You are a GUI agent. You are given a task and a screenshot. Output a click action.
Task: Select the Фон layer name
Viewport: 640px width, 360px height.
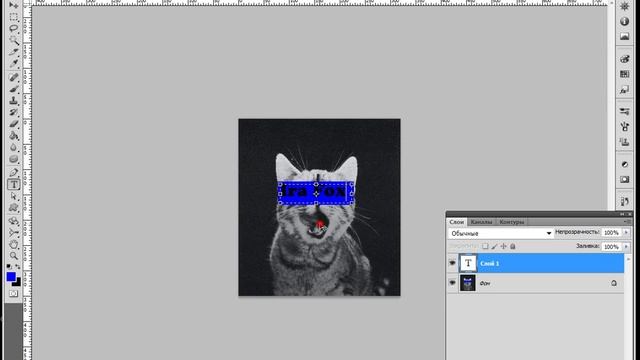(485, 283)
